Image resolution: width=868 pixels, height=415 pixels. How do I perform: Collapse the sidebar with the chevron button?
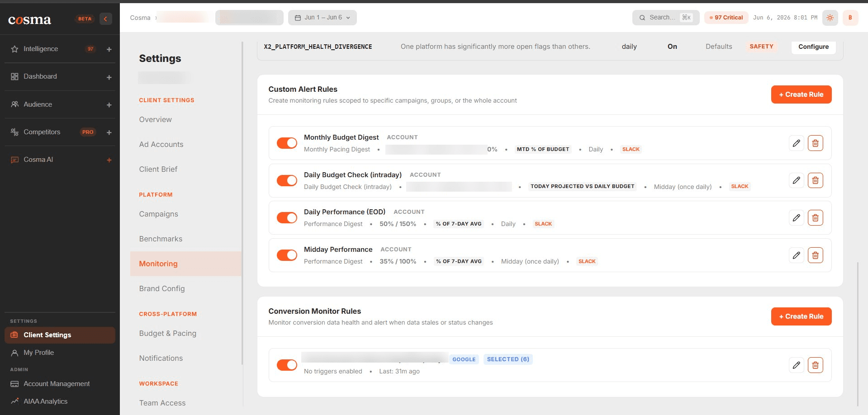point(106,19)
